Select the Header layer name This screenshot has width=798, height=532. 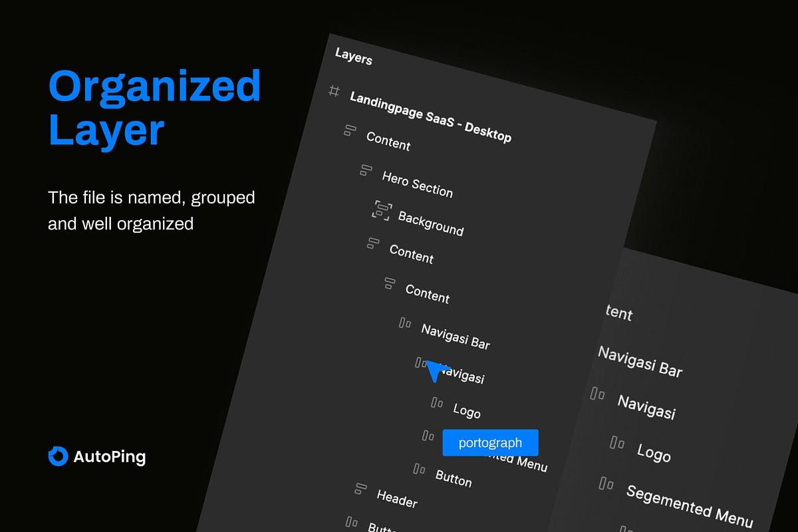point(397,498)
